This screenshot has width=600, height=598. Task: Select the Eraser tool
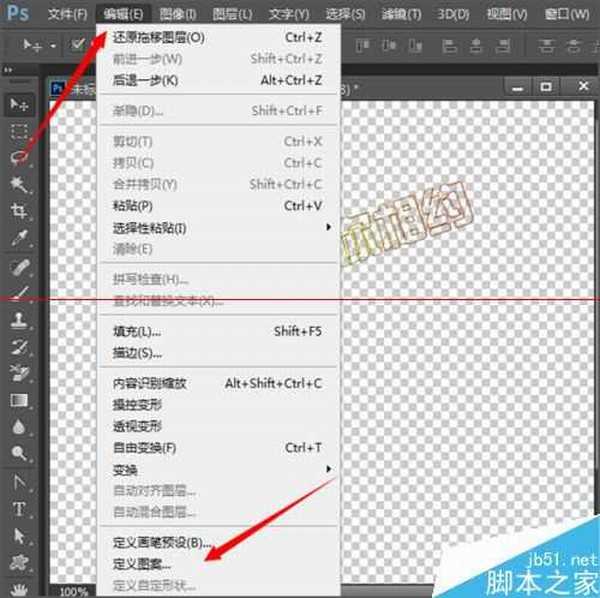(19, 373)
